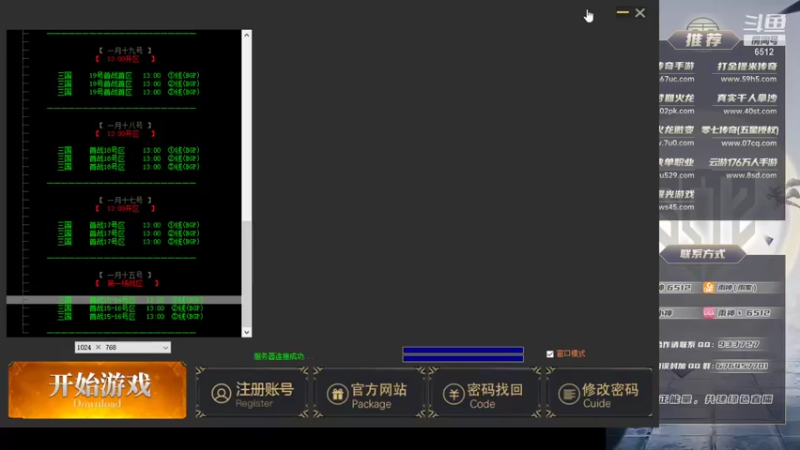Select 首战17号区 ③线(BGP) server row
The height and width of the screenshot is (450, 800).
pyautogui.click(x=128, y=241)
